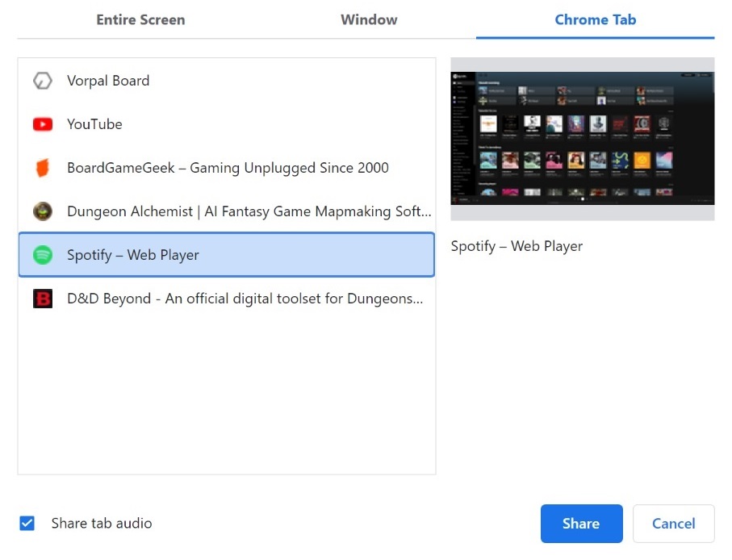Switch to the Entire Screen tab
This screenshot has width=732, height=560.
click(140, 19)
